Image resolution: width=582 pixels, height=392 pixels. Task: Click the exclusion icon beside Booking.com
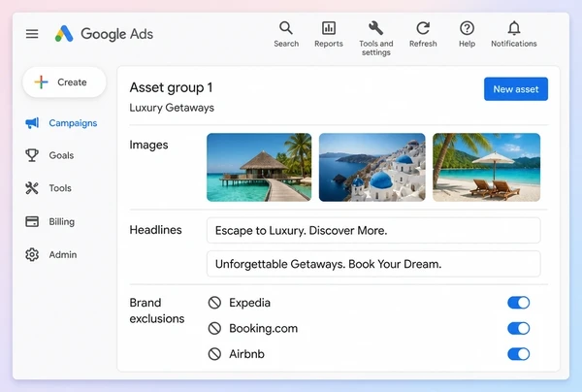(214, 328)
